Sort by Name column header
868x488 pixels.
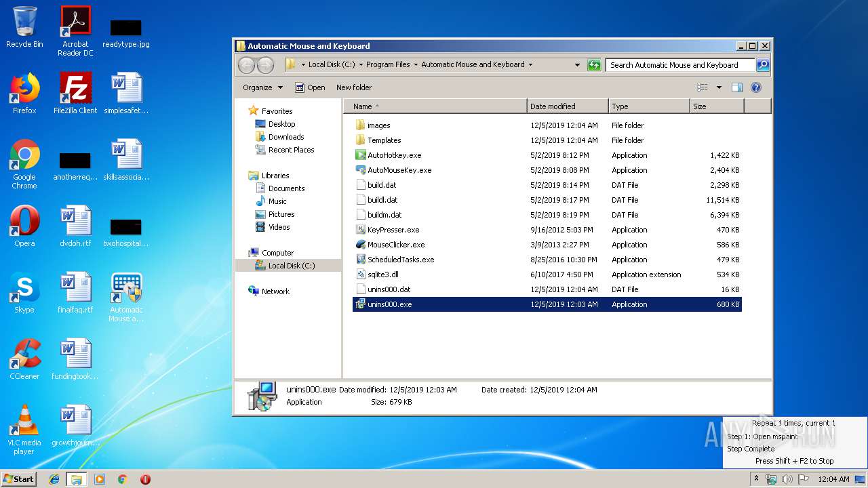coord(435,106)
